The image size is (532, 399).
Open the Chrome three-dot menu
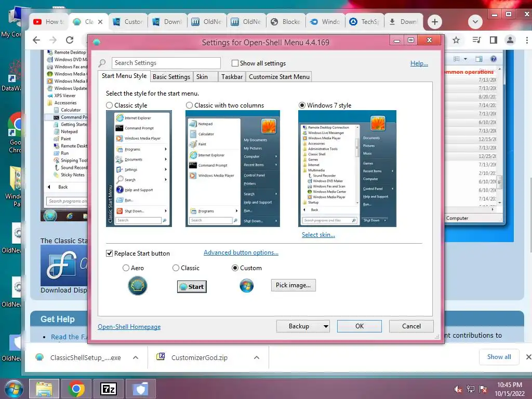point(527,40)
